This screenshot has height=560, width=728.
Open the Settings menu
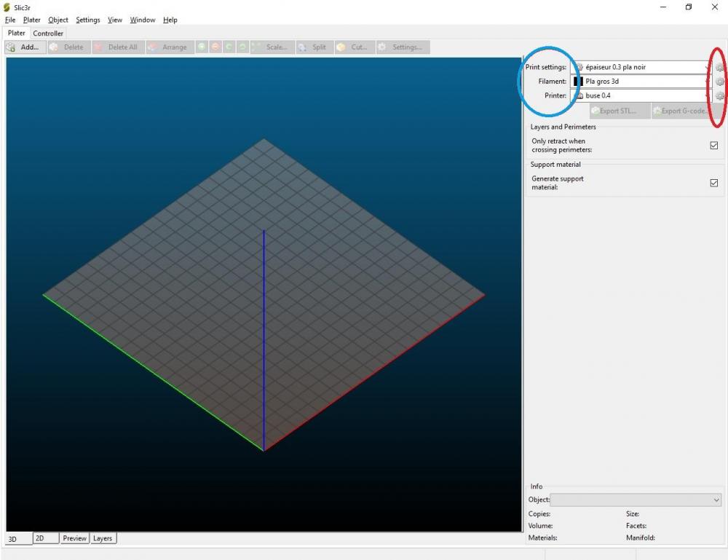88,20
